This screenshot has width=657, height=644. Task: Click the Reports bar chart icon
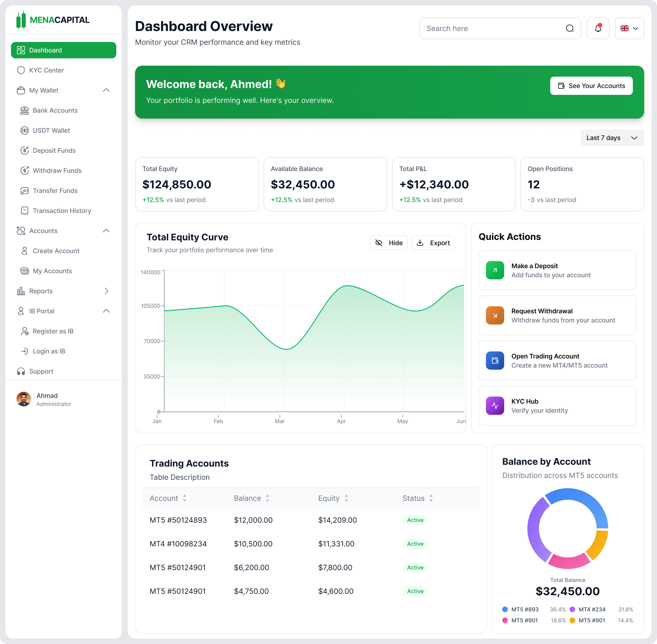pos(21,291)
